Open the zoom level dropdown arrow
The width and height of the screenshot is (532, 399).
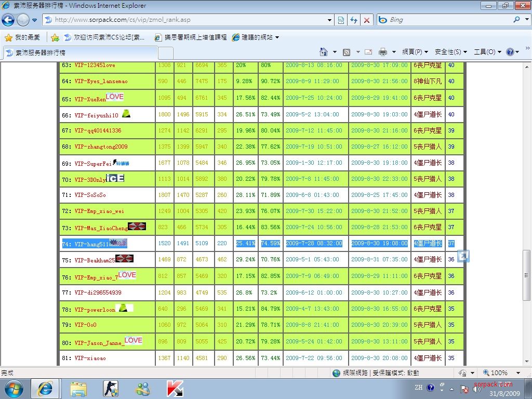(518, 373)
